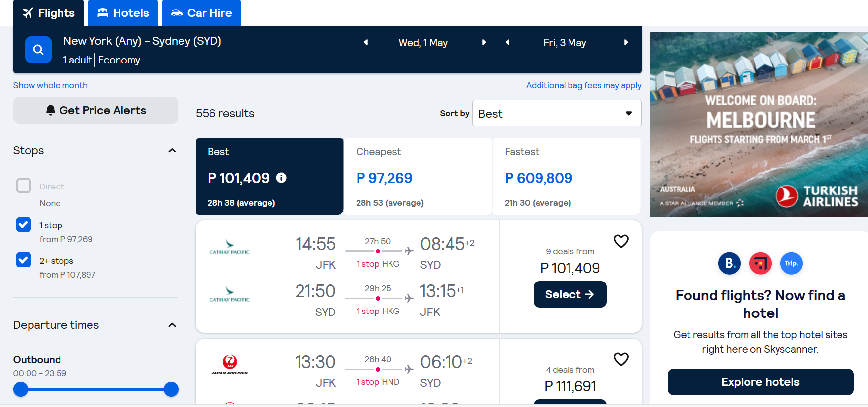Go to next departure date after Wed, 1 May
Screen dimensions: 868x407
[x=484, y=43]
